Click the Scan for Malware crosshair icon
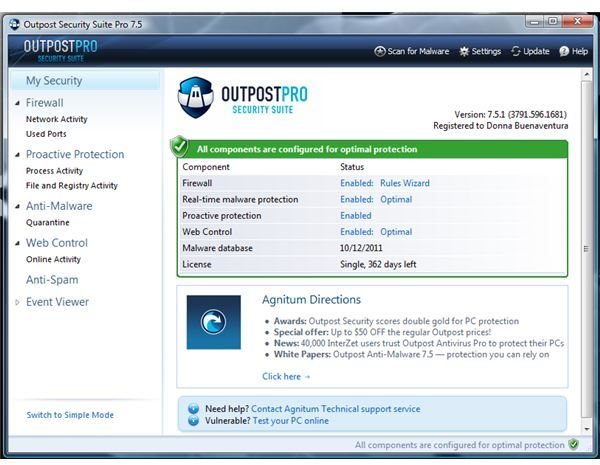Image resolution: width=600 pixels, height=465 pixels. pos(380,51)
